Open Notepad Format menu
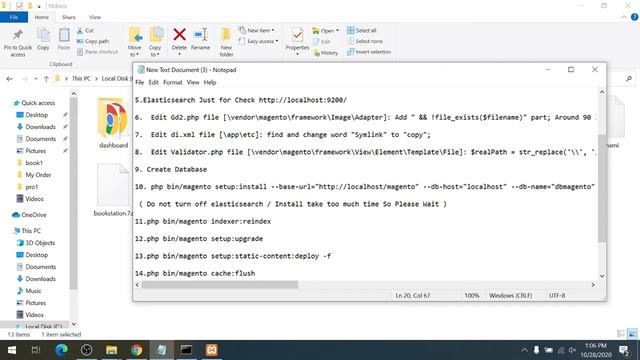This screenshot has height=360, width=640. click(x=173, y=82)
